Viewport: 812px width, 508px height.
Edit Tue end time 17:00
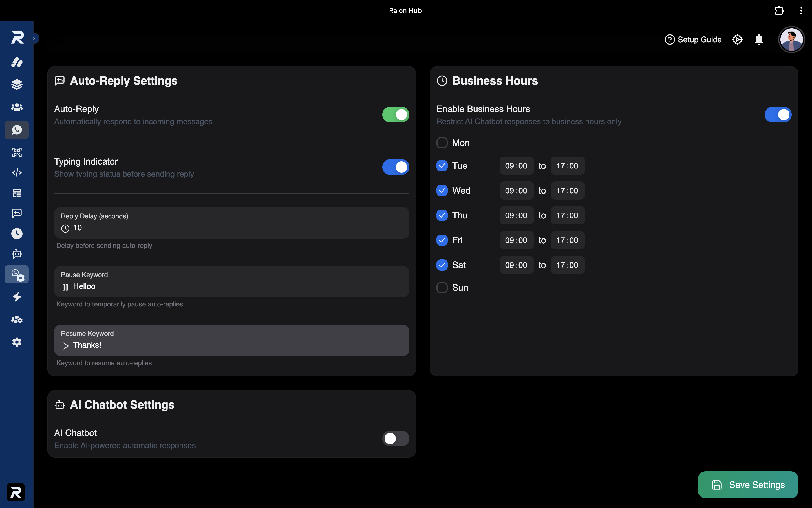coord(567,166)
